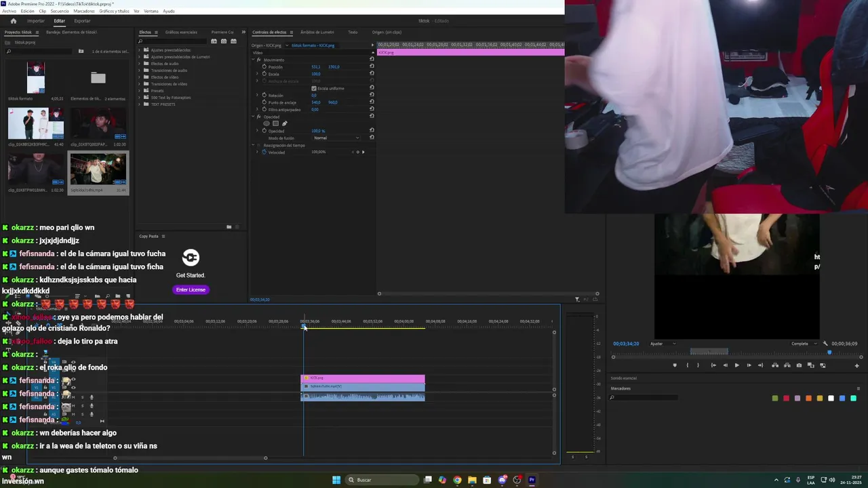
Task: Open Program monitor wrench settings
Action: tap(825, 344)
